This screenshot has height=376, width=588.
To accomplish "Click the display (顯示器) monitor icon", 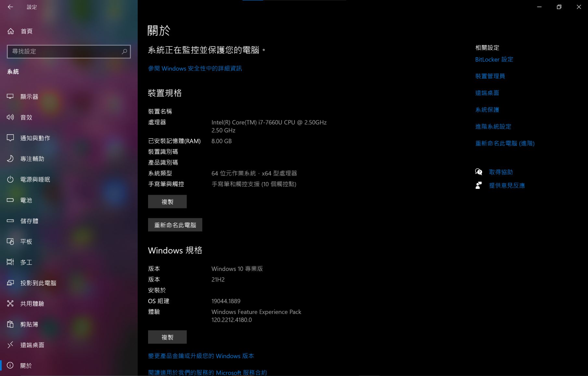I will pyautogui.click(x=10, y=97).
